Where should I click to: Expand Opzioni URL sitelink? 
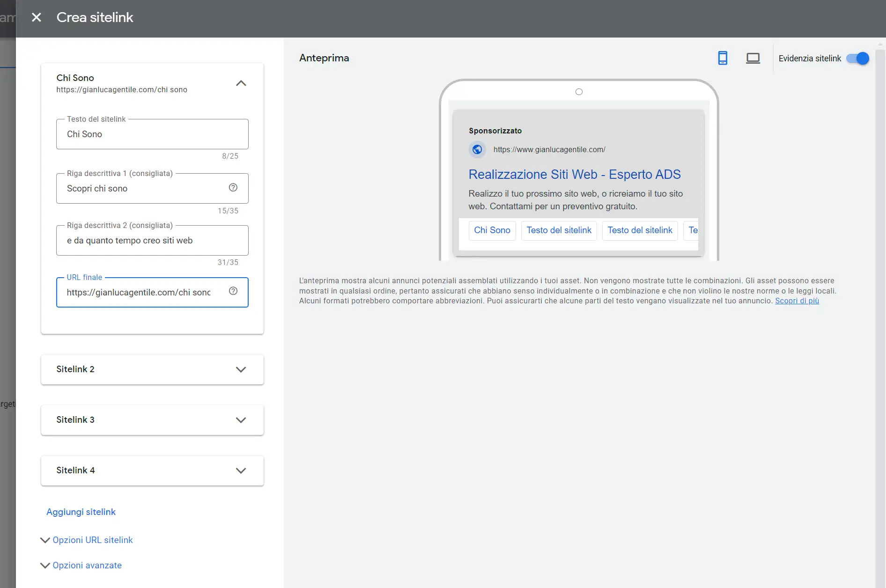point(87,540)
